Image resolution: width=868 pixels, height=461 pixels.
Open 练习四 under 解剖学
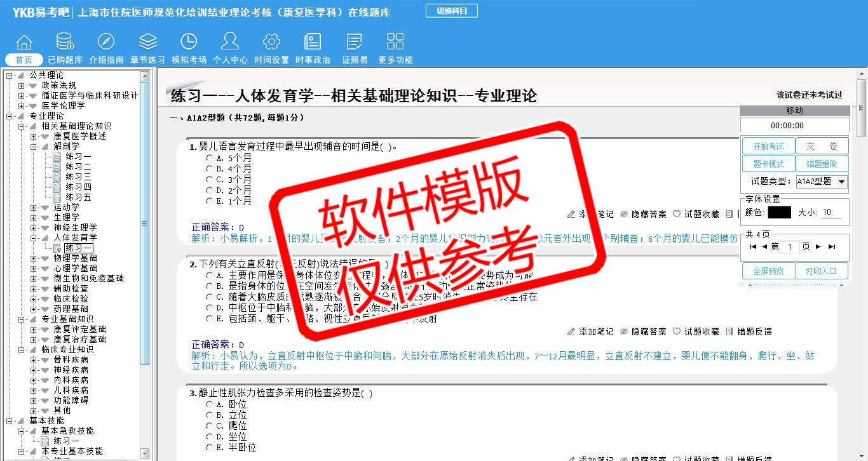79,187
